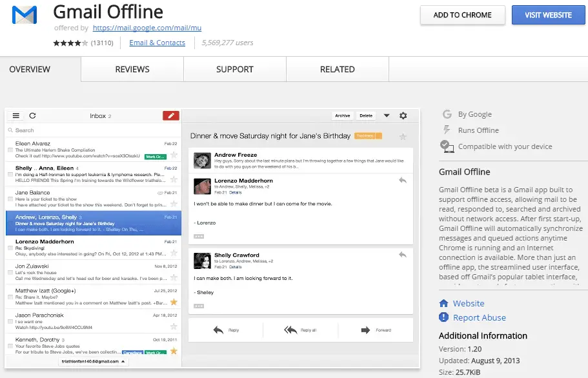Click the Website home icon

443,303
